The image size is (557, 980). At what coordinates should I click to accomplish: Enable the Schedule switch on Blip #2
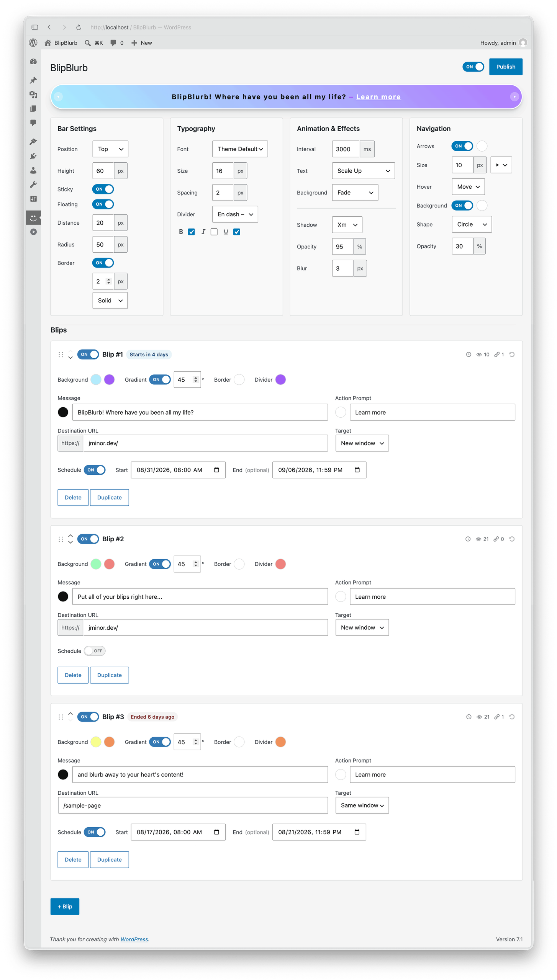[x=95, y=651]
